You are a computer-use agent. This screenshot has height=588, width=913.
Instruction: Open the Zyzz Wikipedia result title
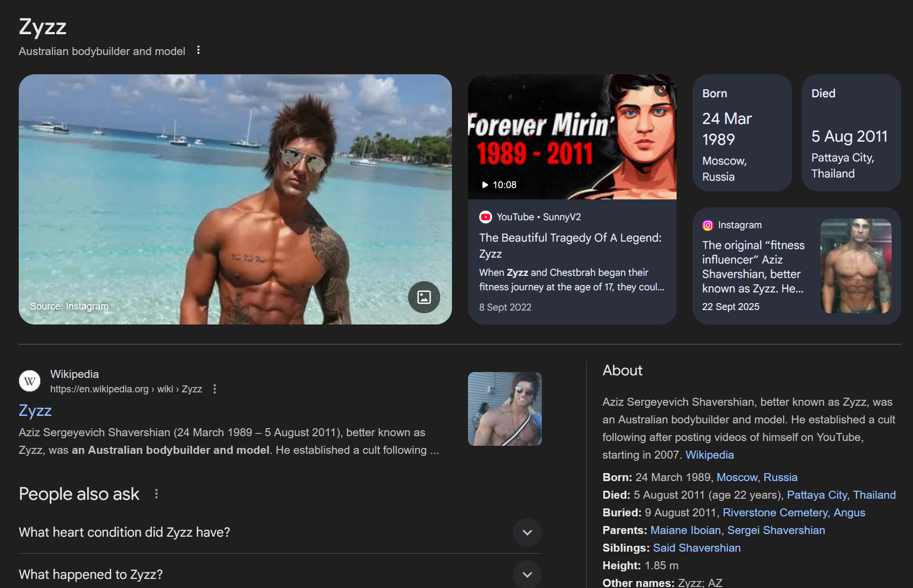[x=35, y=411]
